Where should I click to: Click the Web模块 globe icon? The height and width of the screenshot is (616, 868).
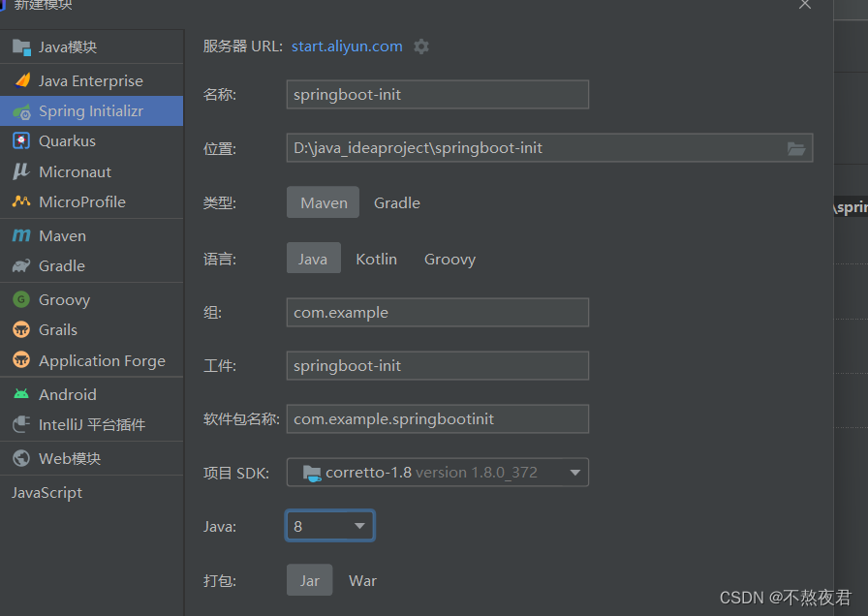point(21,458)
